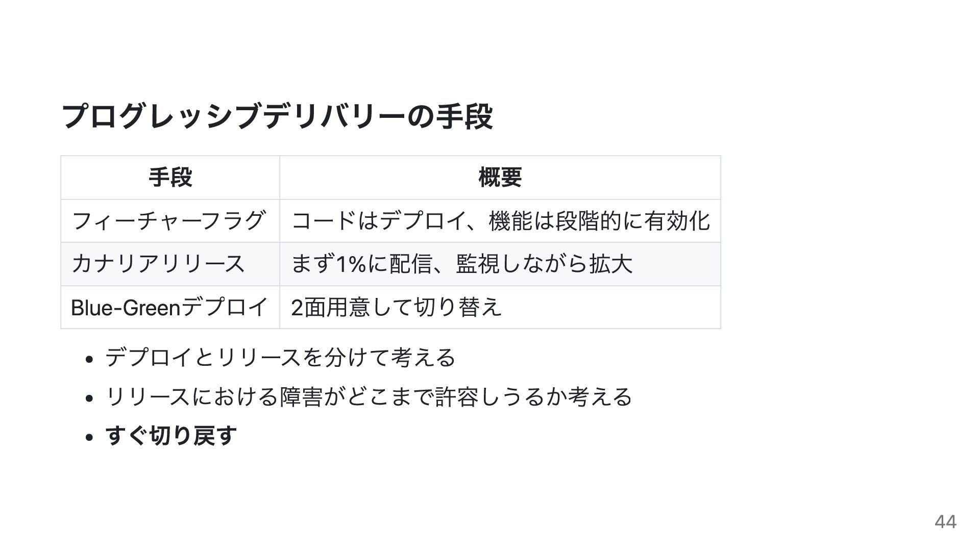
Task: Select the 手段 table header
Action: [x=170, y=178]
